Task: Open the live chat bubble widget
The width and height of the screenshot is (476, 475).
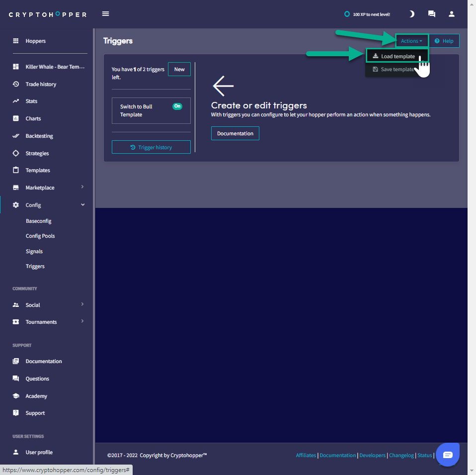Action: tap(448, 455)
